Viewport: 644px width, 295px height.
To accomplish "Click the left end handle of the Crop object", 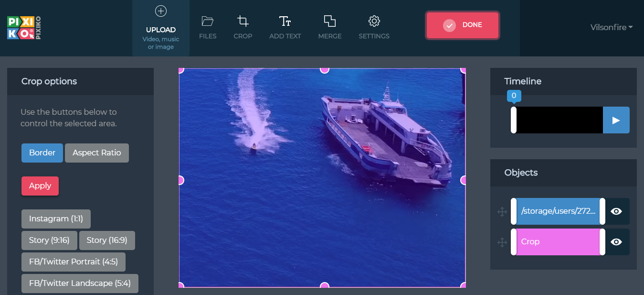I will pos(514,242).
